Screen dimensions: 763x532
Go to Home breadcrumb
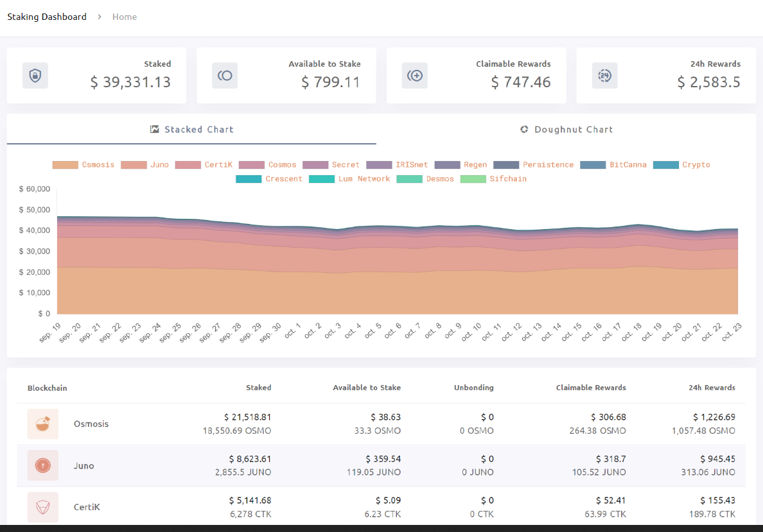point(125,17)
